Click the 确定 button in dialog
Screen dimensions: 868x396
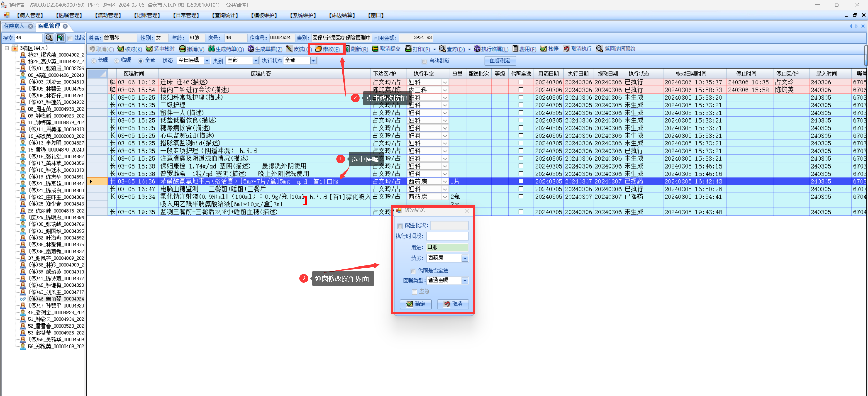pos(416,304)
